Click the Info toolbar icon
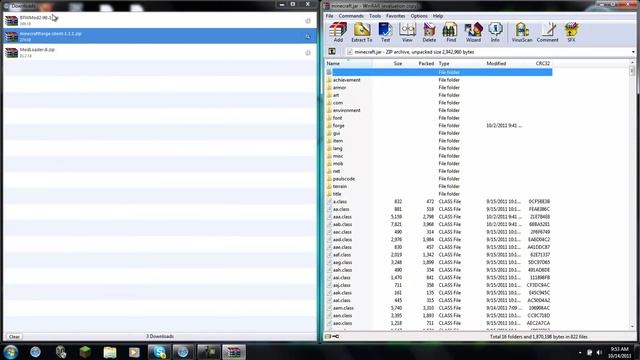Viewport: 640px width, 360px height. (x=495, y=32)
